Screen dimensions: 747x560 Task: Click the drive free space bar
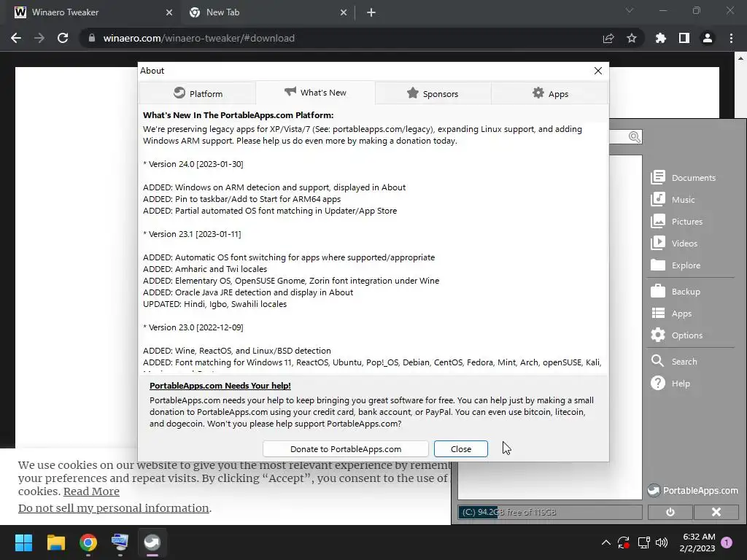(550, 512)
